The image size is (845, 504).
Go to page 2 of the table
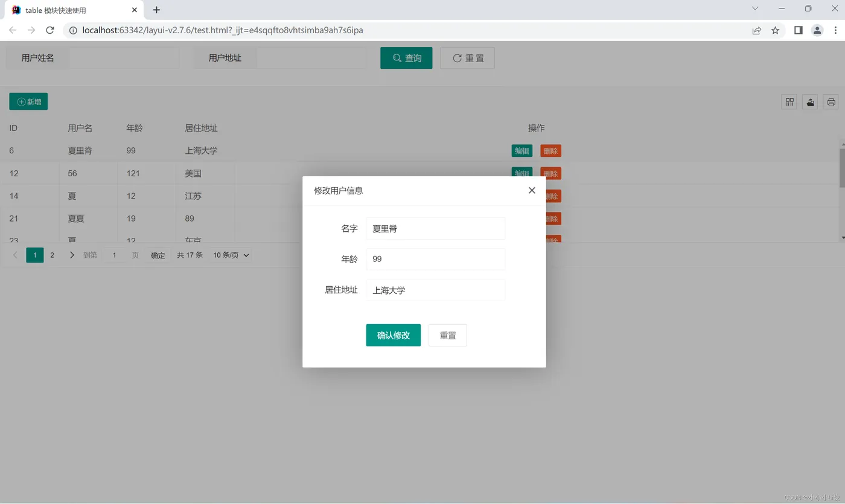click(x=52, y=255)
